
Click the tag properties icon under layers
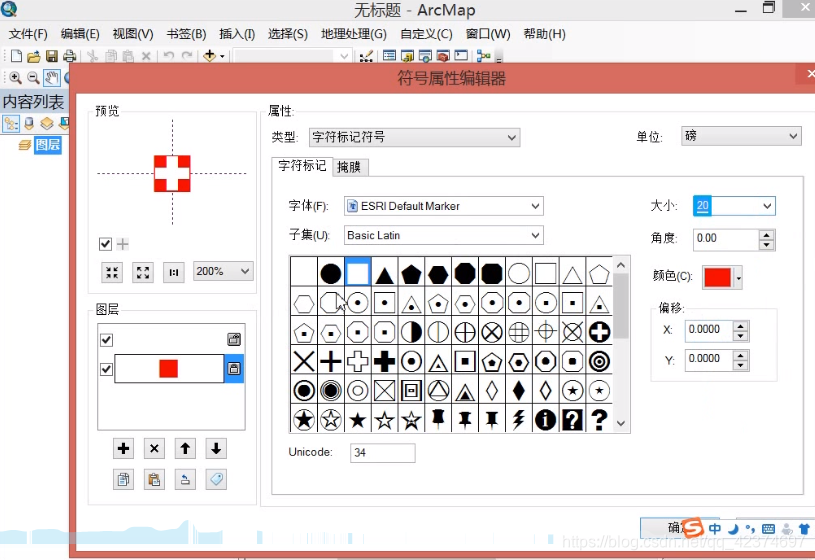coord(216,479)
